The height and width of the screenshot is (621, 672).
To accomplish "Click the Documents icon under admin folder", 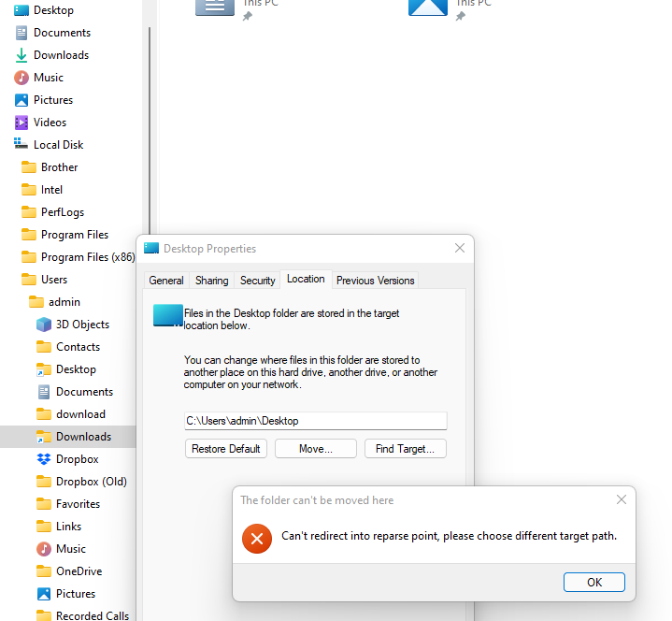I will [44, 392].
